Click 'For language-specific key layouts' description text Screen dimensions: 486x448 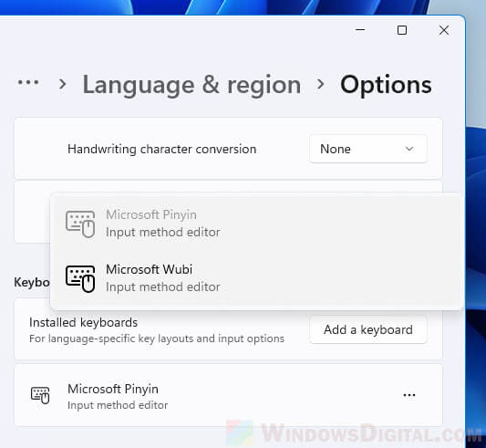pyautogui.click(x=157, y=339)
